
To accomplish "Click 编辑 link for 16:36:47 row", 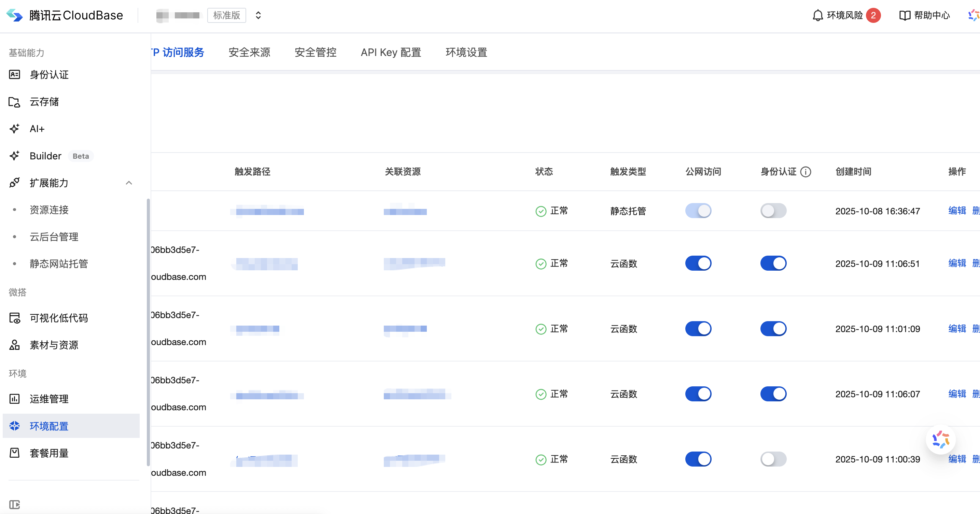I will [x=957, y=211].
